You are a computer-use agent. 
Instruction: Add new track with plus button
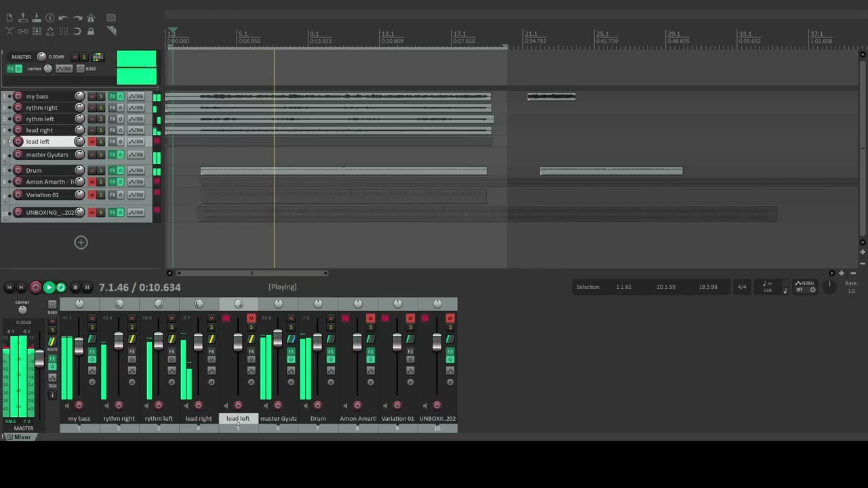click(81, 242)
